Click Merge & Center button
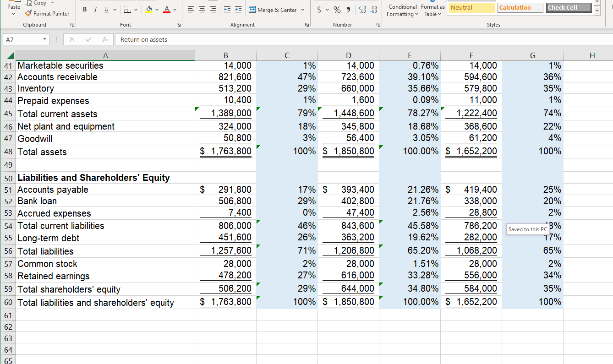The width and height of the screenshot is (613, 364). point(273,10)
